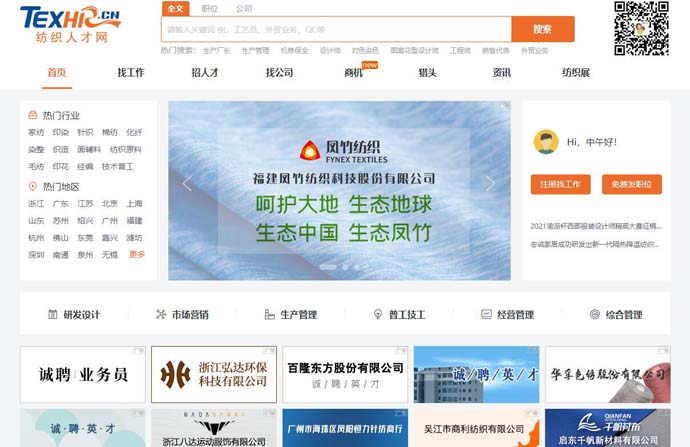Click the 免费发职位 button
This screenshot has height=447, width=690.
[632, 184]
